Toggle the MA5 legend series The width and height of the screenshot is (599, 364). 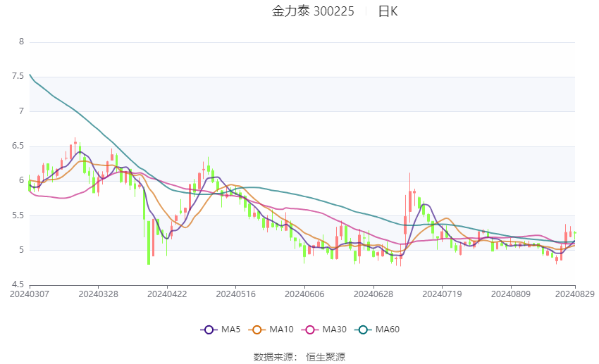(x=221, y=330)
